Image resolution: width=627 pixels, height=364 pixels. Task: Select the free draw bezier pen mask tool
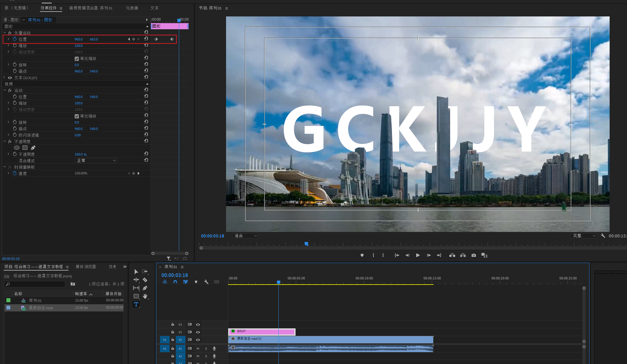pos(33,148)
